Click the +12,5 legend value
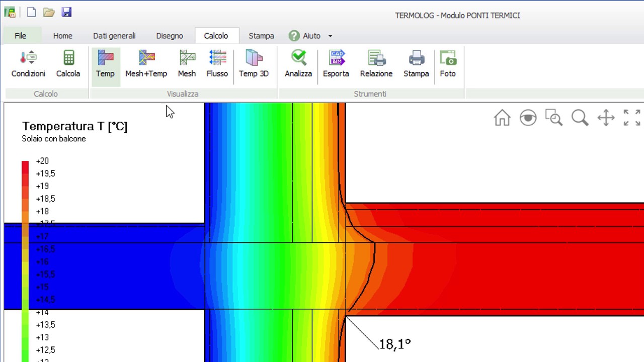This screenshot has height=362, width=644. (45, 350)
